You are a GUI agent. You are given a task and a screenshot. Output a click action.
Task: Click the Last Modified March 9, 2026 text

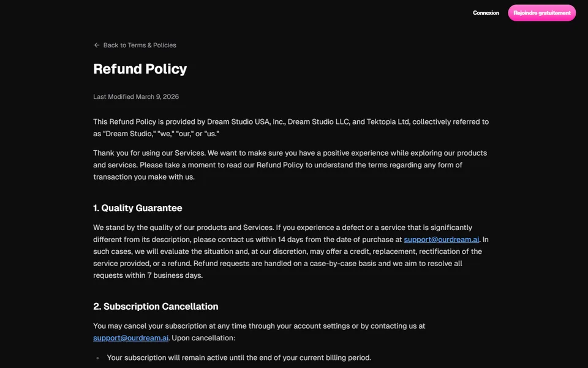coord(136,96)
